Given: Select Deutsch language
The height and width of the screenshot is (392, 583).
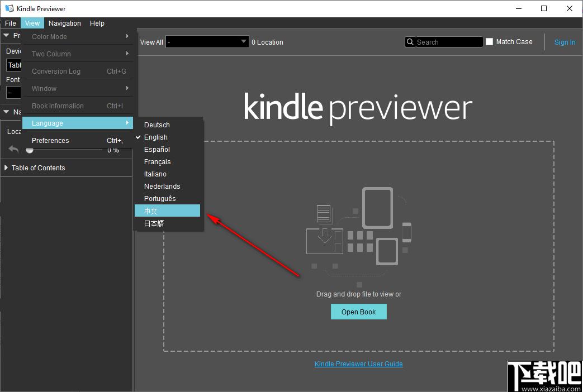Looking at the screenshot, I should (167, 125).
